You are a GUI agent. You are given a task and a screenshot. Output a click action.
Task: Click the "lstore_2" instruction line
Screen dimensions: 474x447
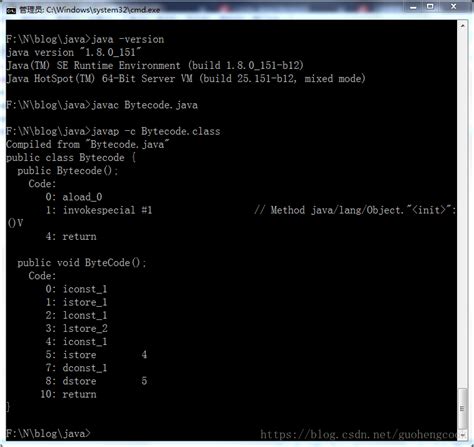point(85,328)
